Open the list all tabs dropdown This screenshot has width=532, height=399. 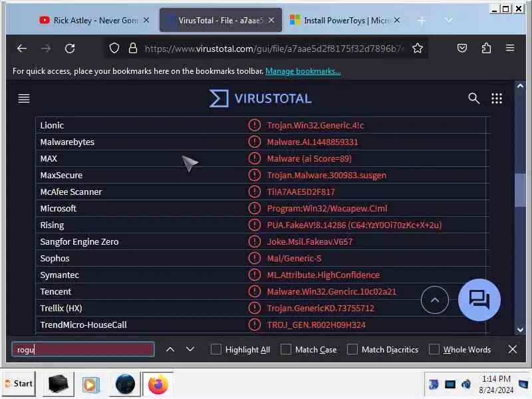[448, 21]
